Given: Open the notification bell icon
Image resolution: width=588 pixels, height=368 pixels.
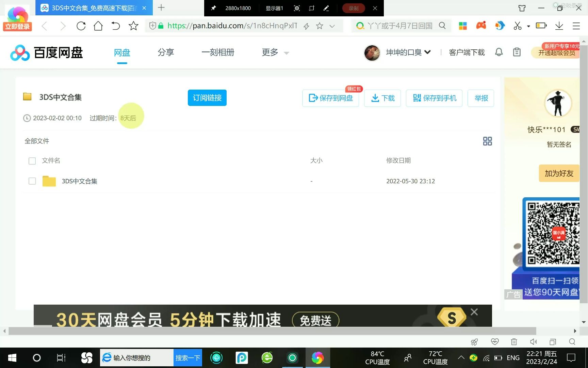Looking at the screenshot, I should click(499, 52).
